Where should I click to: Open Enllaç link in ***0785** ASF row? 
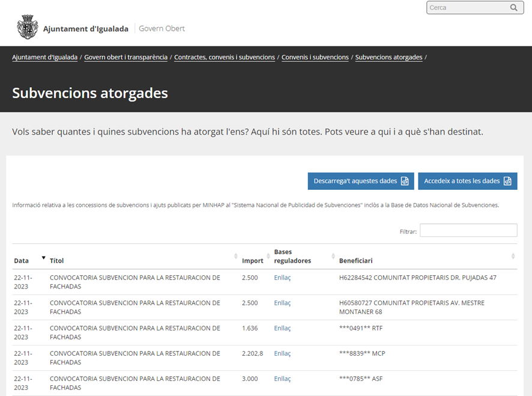click(x=282, y=379)
